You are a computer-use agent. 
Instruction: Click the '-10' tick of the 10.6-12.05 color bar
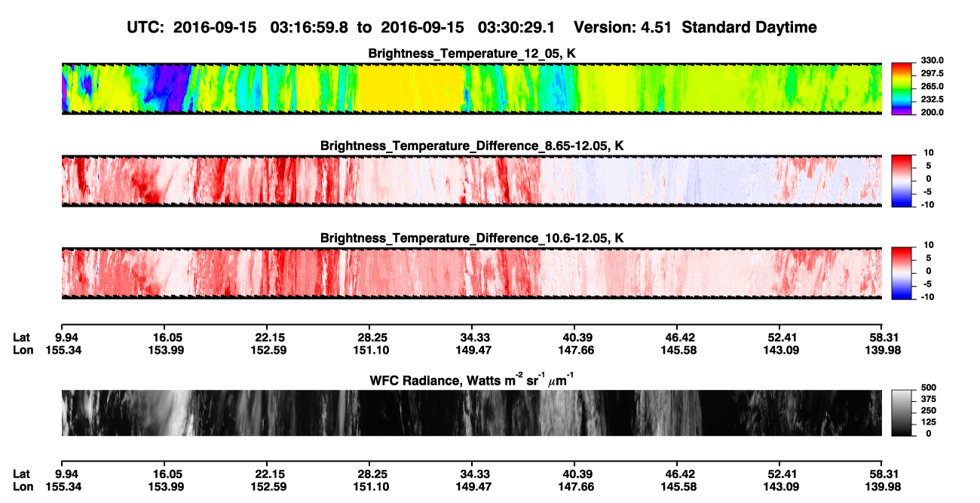click(926, 297)
